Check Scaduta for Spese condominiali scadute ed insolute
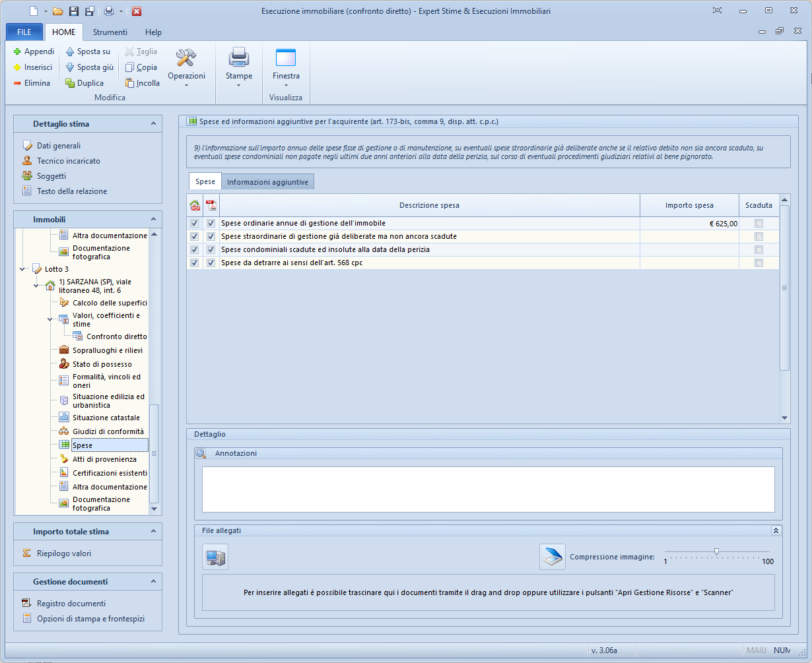Screen dimensions: 812x663 point(759,250)
